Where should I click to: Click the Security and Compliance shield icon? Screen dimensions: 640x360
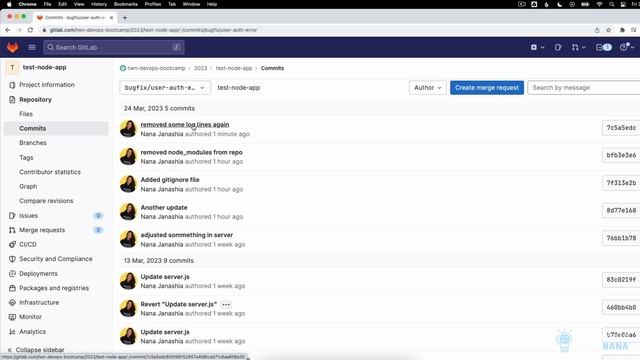12,259
